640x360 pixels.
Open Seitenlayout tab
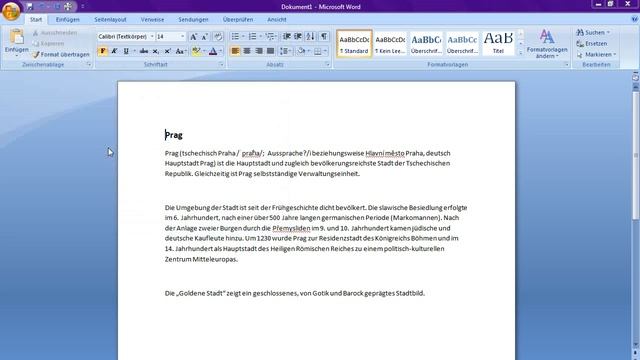(110, 20)
